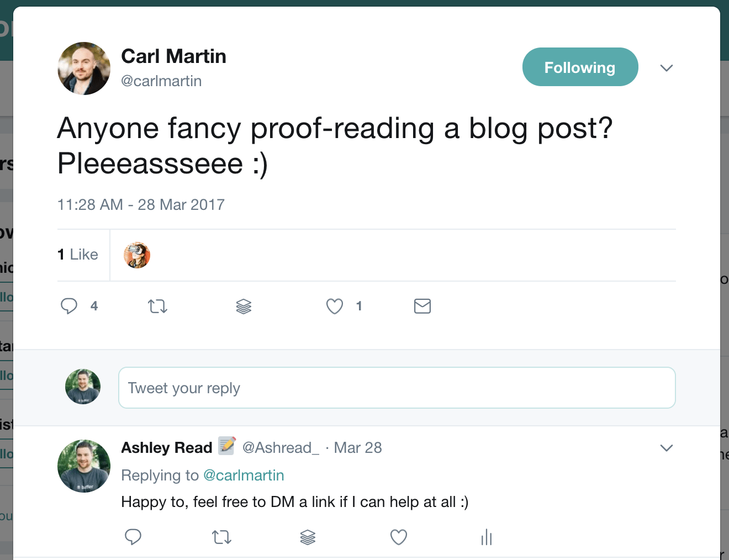Add Carl's tweet to Buffer queue
Viewport: 729px width, 560px height.
(x=244, y=306)
